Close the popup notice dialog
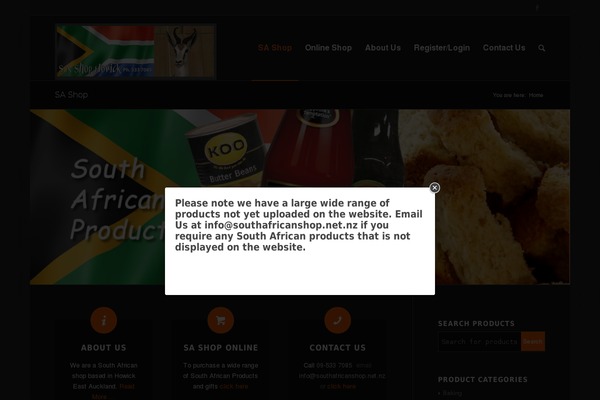Viewport: 600px width, 400px height. coord(434,188)
